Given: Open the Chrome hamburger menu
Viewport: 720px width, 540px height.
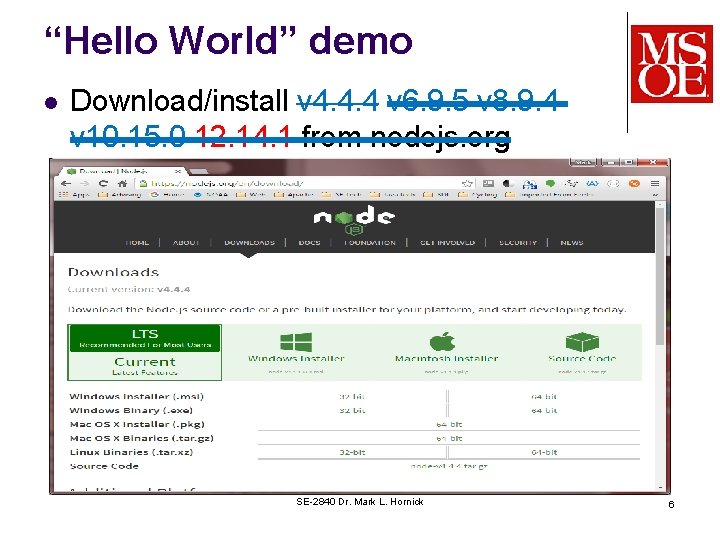Looking at the screenshot, I should [x=655, y=183].
